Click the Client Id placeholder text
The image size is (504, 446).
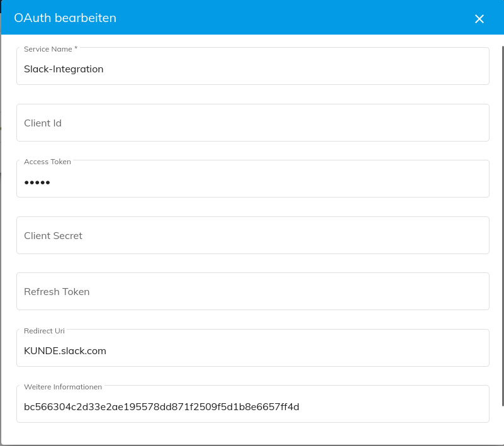pos(43,123)
